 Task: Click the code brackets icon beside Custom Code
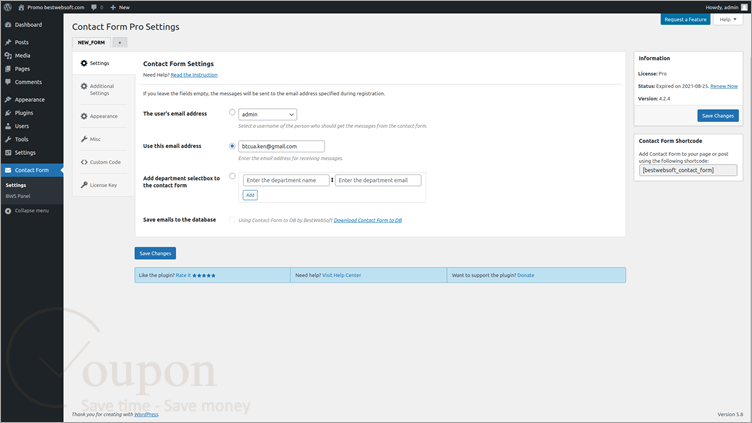click(84, 162)
